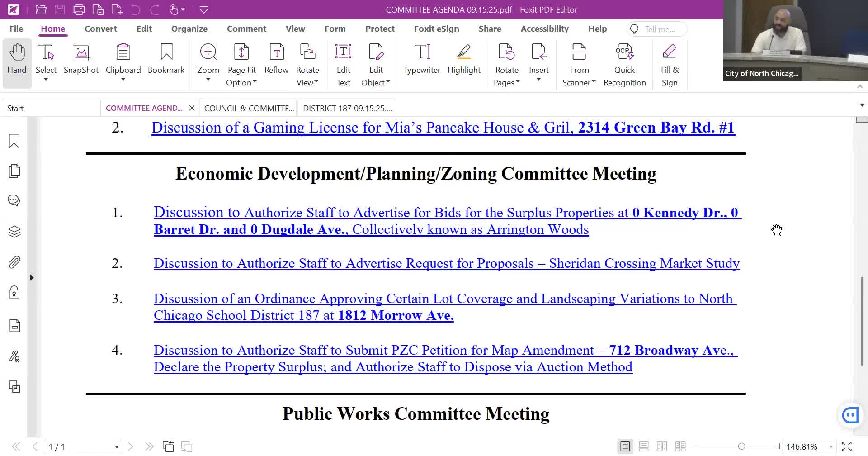Screen dimensions: 868x456
Task: Open the zoom percentage dropdown
Action: (831, 446)
